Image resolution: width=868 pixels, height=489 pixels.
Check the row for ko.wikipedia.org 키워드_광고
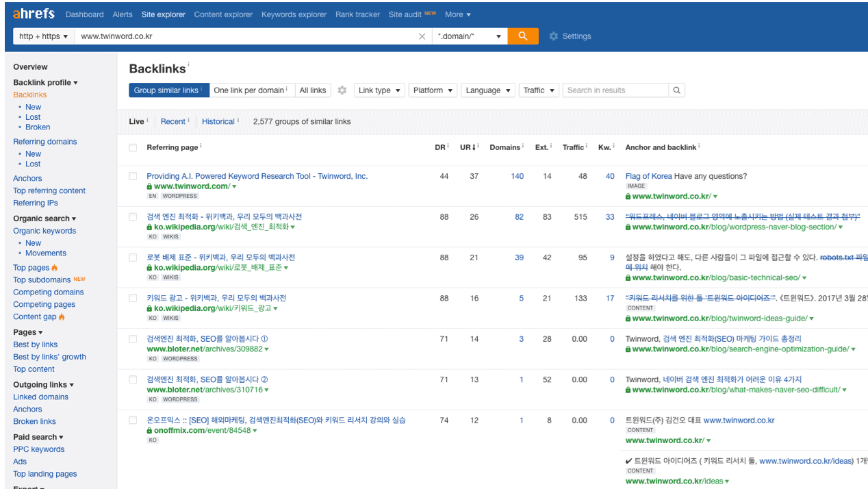coord(133,298)
